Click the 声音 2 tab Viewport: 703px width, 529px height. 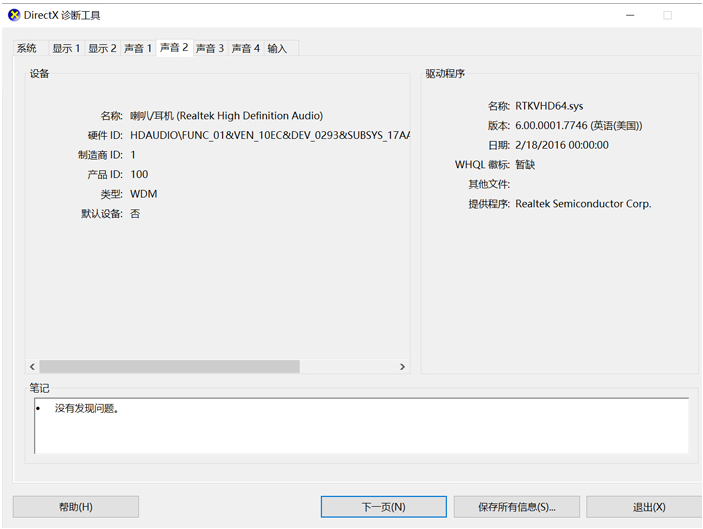[x=174, y=48]
